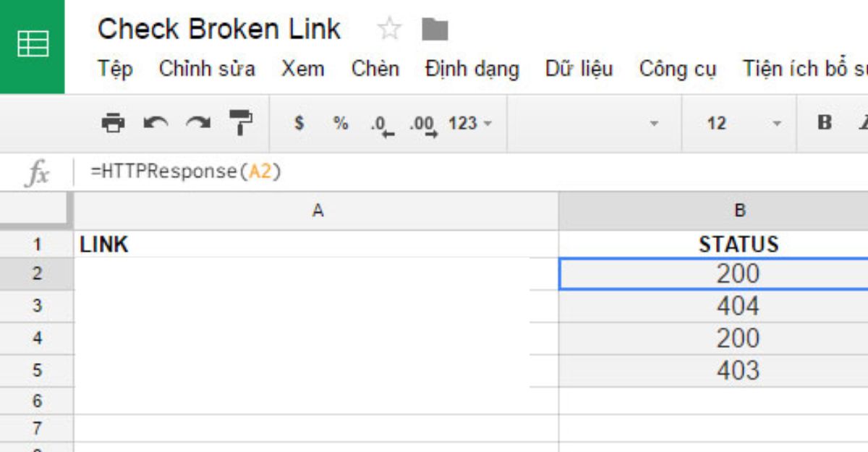Redo the last action
The height and width of the screenshot is (452, 868).
(197, 123)
